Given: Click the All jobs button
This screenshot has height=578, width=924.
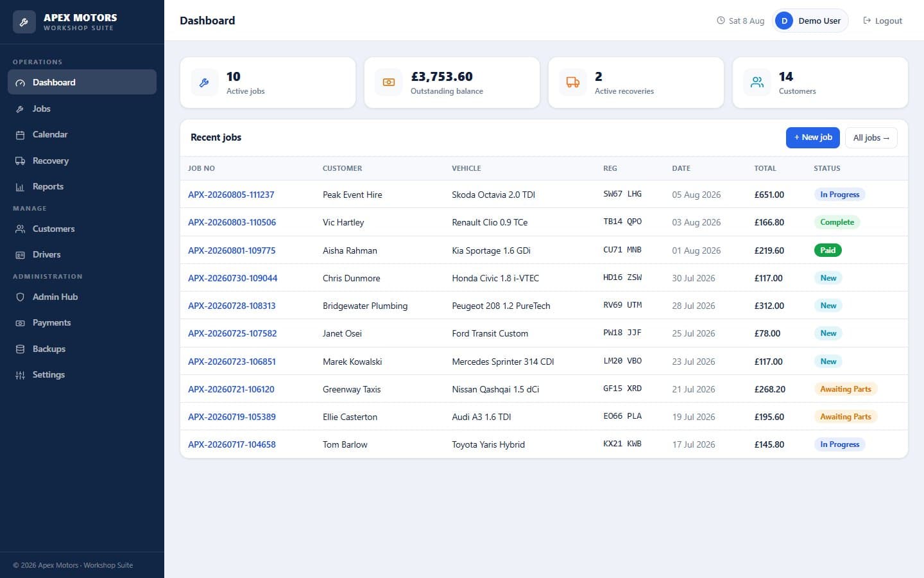Looking at the screenshot, I should [x=871, y=137].
